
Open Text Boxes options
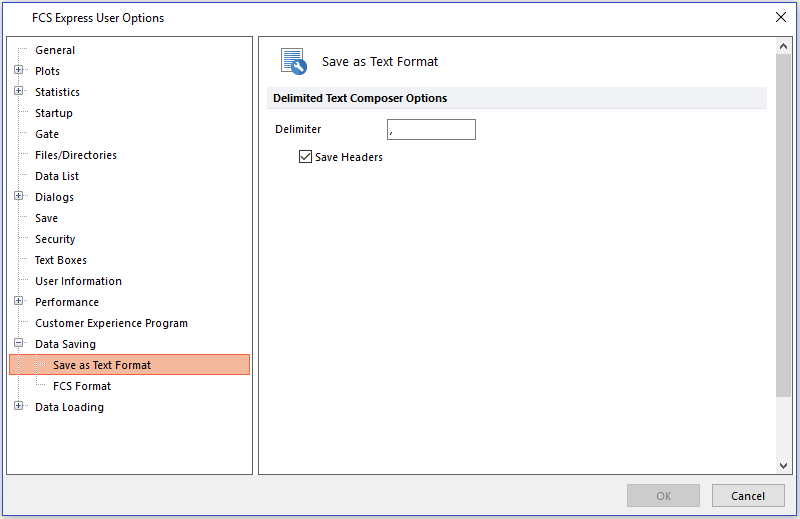tap(61, 260)
